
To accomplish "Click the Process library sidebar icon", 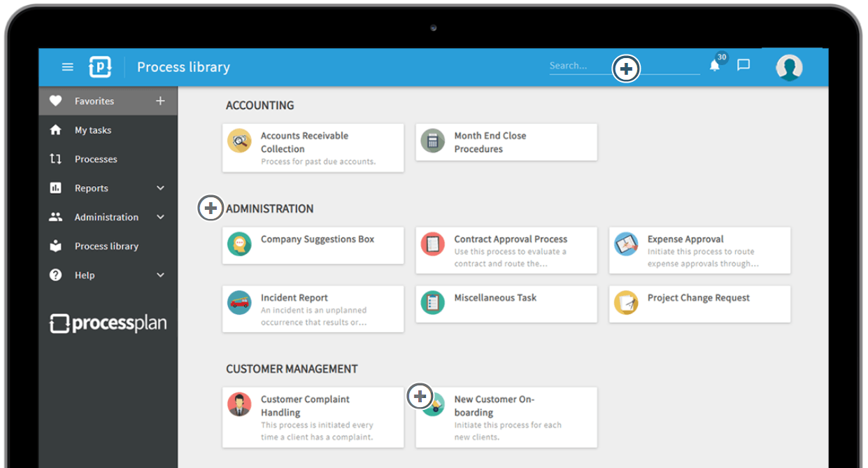I will tap(56, 246).
